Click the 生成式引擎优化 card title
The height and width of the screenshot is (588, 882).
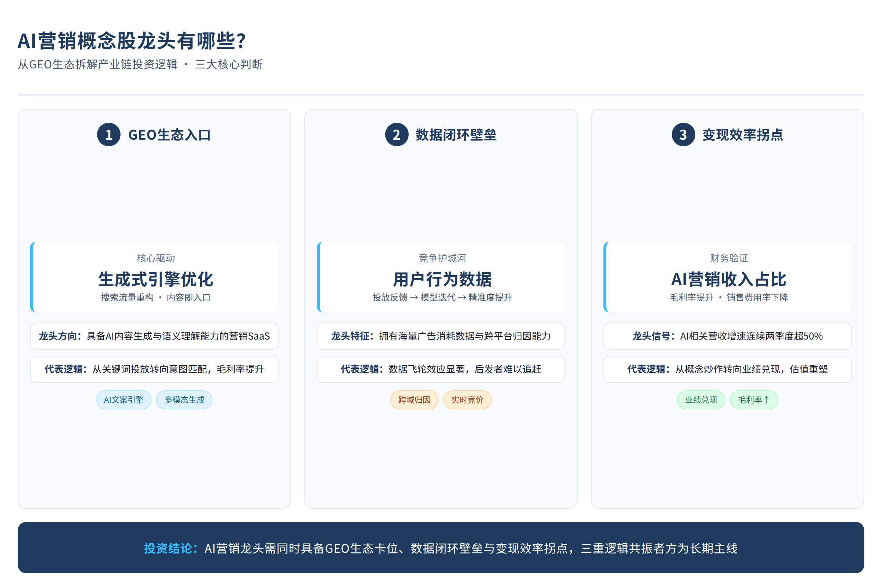tap(155, 279)
